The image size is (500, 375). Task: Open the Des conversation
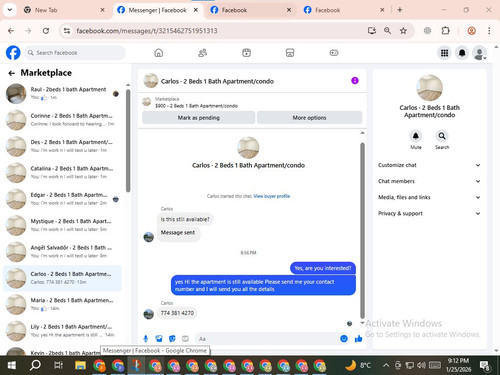click(x=63, y=146)
